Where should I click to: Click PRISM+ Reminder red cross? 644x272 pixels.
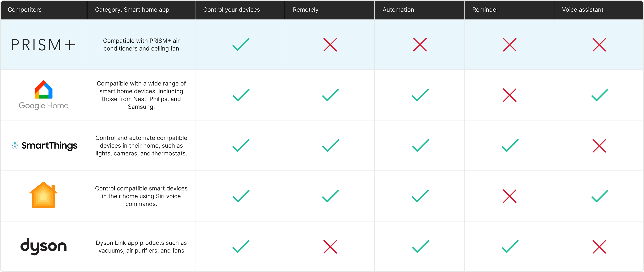[509, 45]
